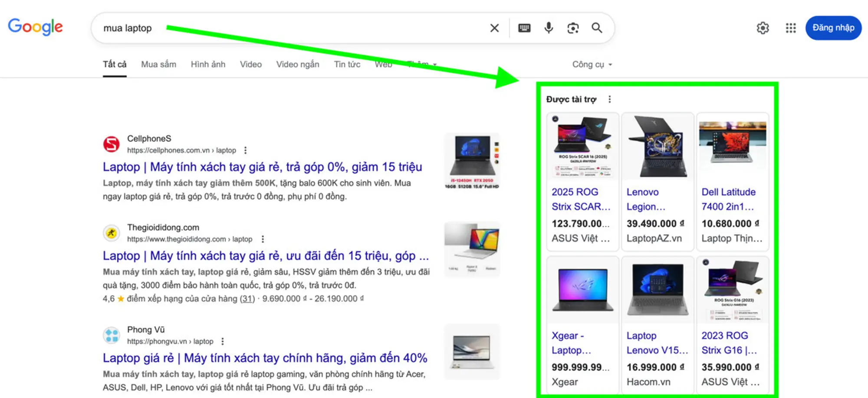The width and height of the screenshot is (868, 398).
Task: Click the CellphoneS result laptop thumbnail
Action: [x=472, y=161]
